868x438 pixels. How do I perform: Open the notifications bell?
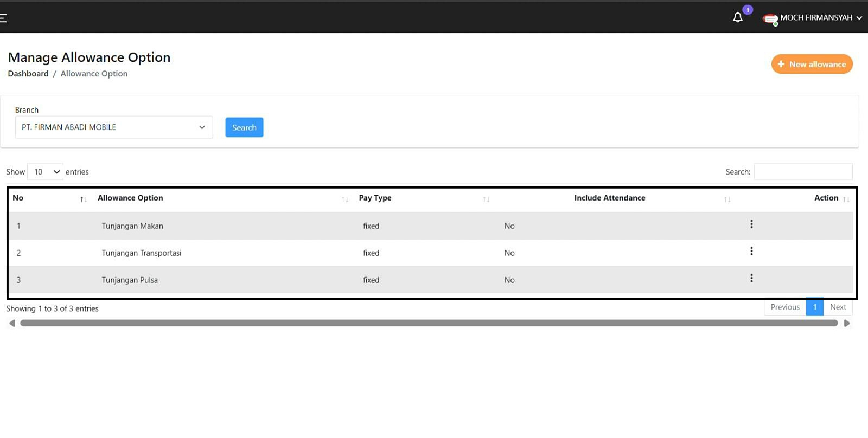[x=737, y=18]
